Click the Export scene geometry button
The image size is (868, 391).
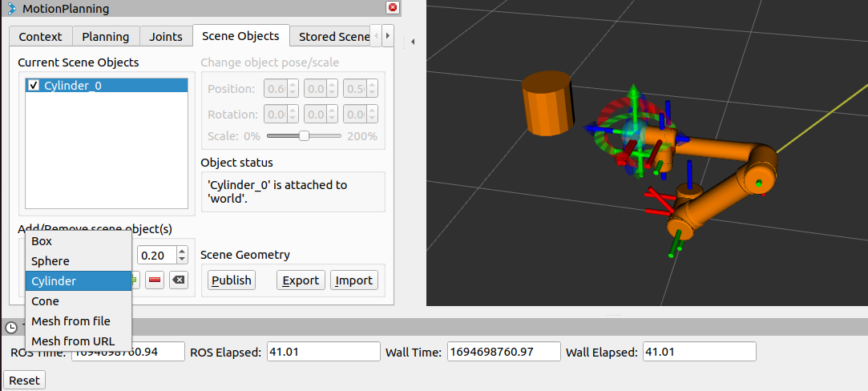(x=301, y=280)
